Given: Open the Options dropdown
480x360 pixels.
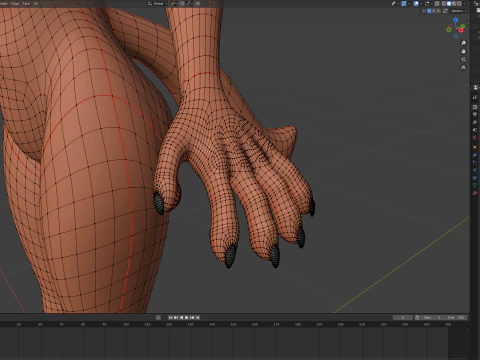Looking at the screenshot, I should click(x=459, y=11).
